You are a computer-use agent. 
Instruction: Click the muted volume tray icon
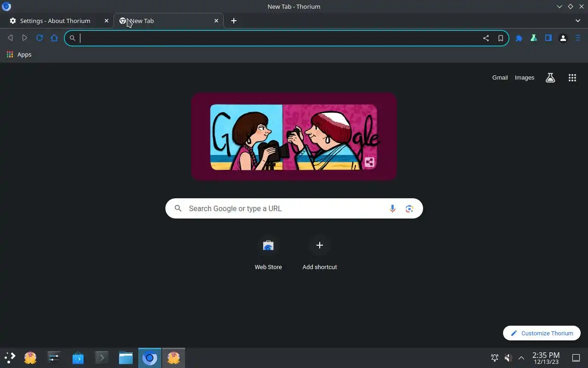tap(508, 358)
